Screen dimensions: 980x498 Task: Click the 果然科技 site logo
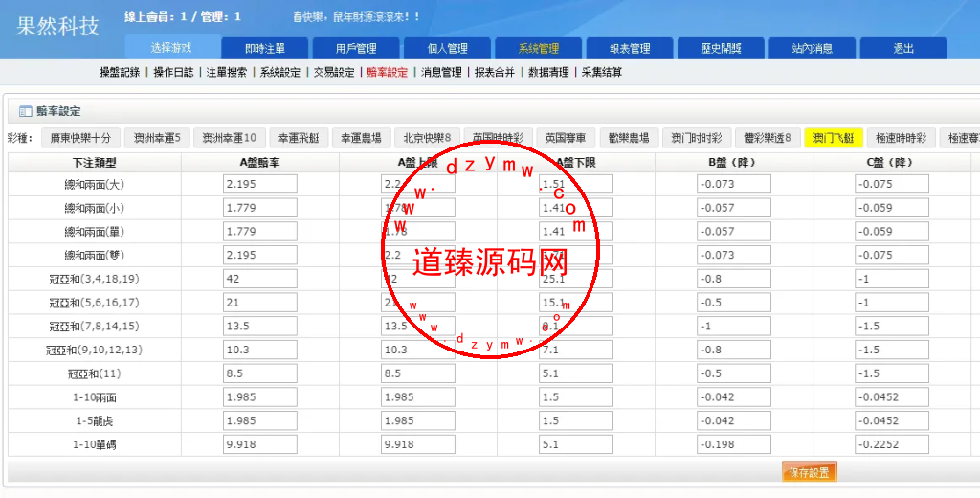[x=57, y=26]
